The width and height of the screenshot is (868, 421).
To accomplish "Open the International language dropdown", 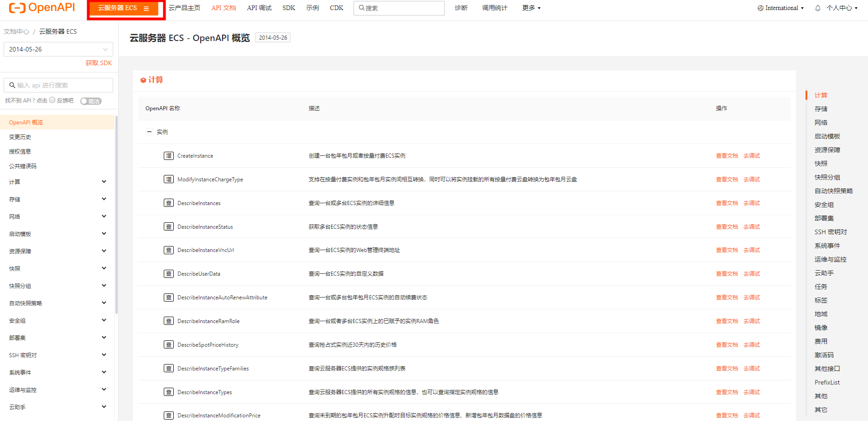I will (x=781, y=8).
